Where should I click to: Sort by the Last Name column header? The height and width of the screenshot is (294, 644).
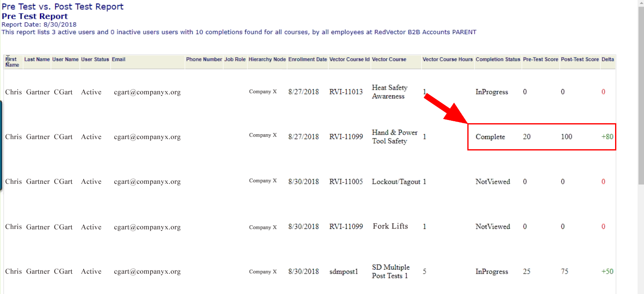point(37,59)
